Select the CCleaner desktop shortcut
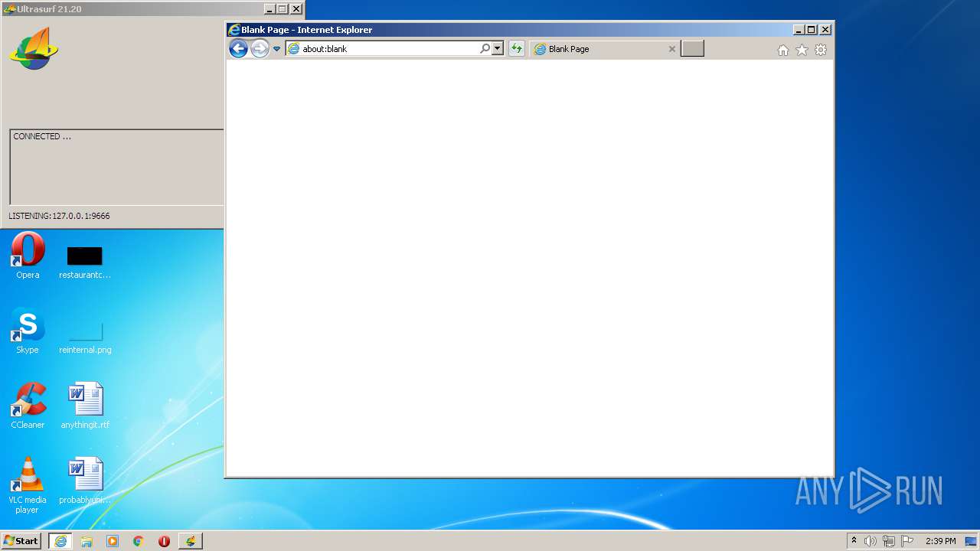 28,406
